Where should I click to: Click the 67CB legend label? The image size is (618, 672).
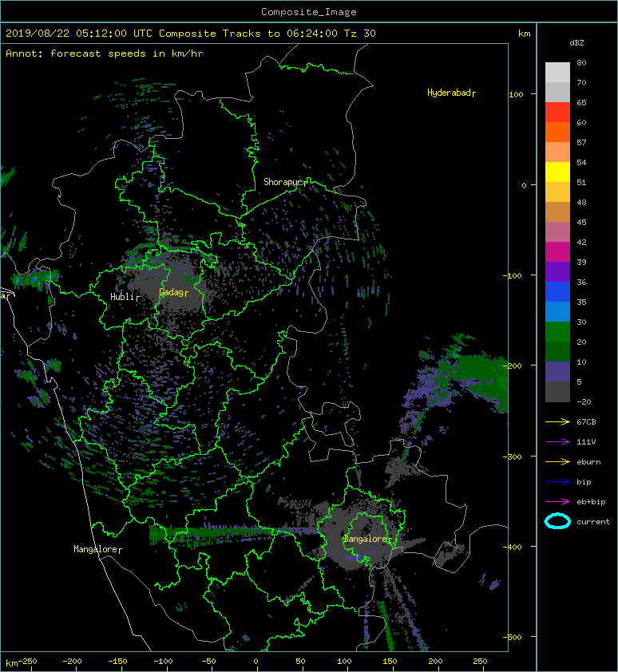pyautogui.click(x=586, y=421)
